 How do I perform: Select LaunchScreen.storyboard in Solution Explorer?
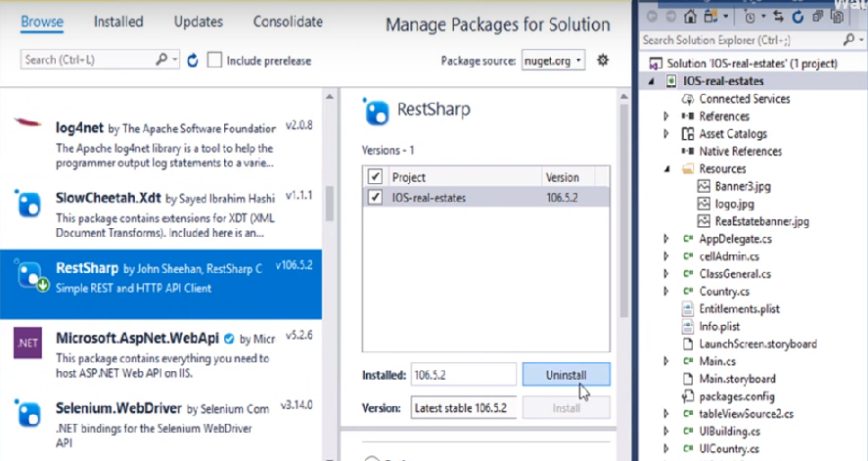tap(757, 344)
